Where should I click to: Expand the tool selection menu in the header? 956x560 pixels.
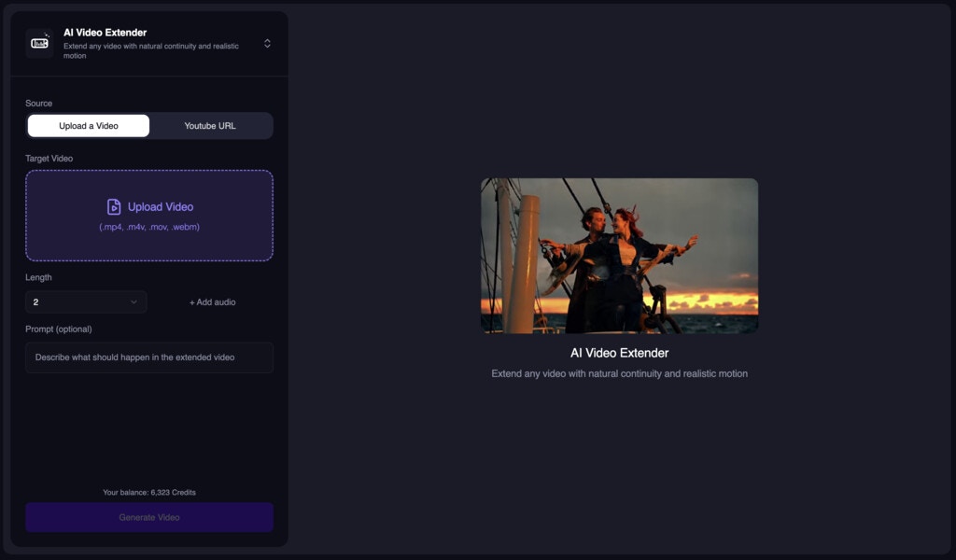[x=267, y=43]
